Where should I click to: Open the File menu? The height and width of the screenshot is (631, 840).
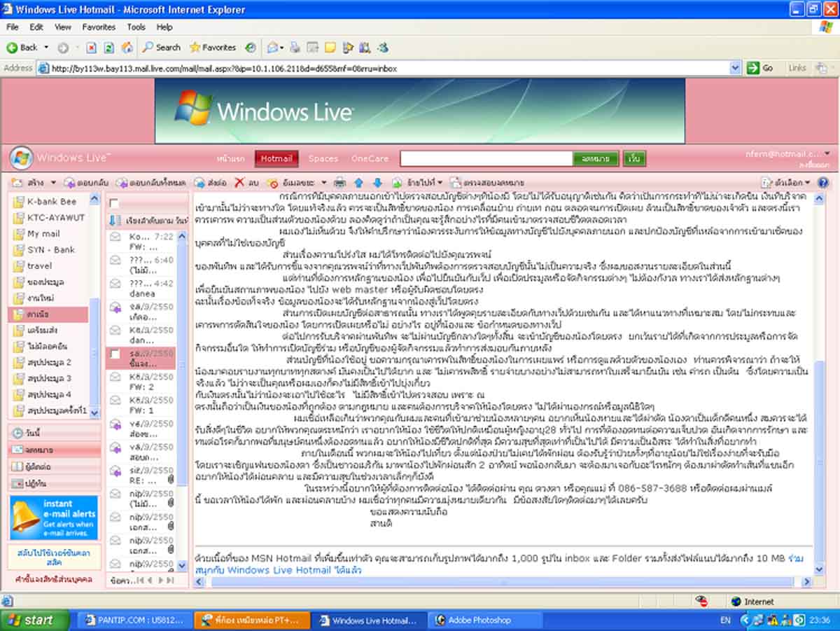[x=13, y=27]
